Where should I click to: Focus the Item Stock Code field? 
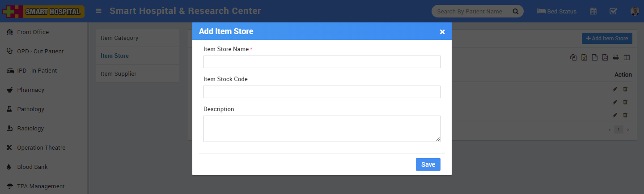[x=322, y=92]
